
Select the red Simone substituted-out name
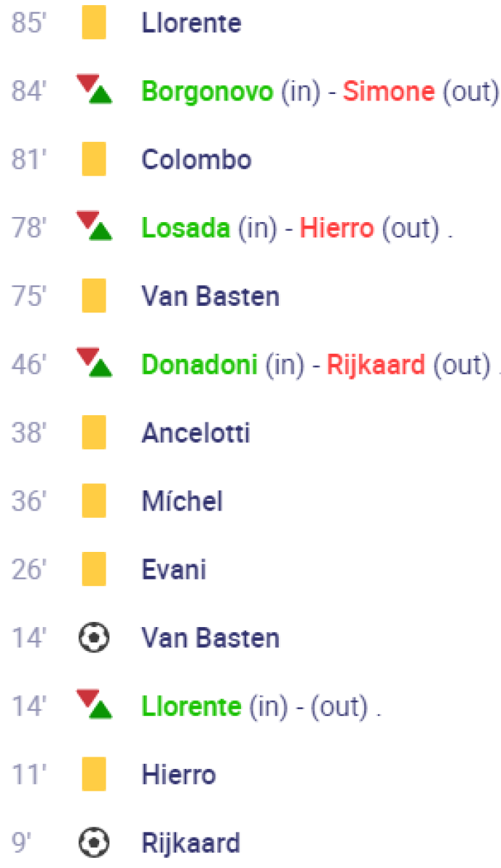click(389, 91)
